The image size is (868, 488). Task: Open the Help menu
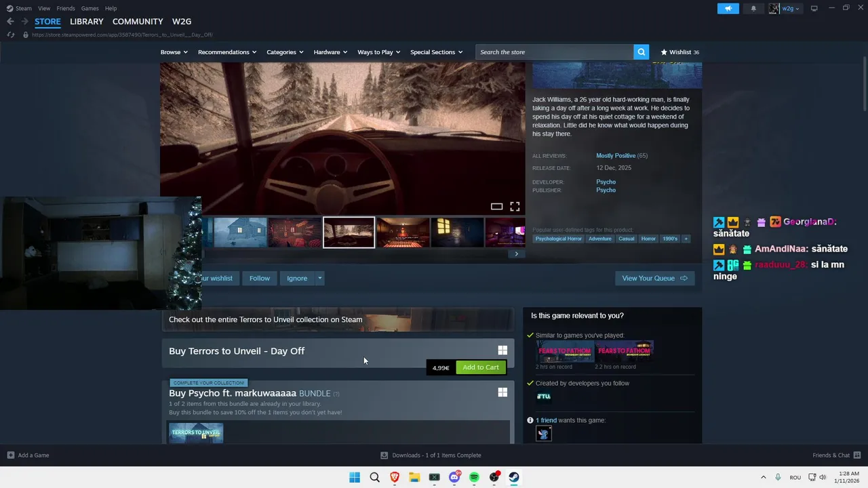pos(111,8)
